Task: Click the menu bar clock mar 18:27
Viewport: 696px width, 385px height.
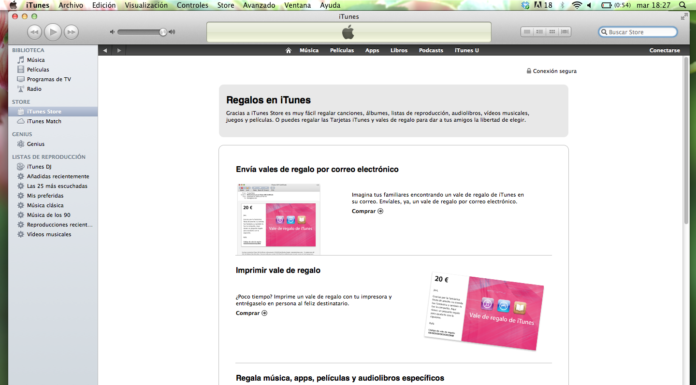Action: coord(653,5)
